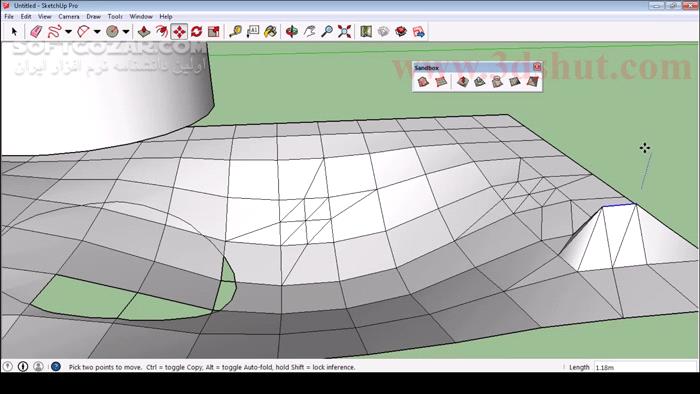700x394 pixels.
Task: Use the Tape Measure tool
Action: [x=235, y=32]
